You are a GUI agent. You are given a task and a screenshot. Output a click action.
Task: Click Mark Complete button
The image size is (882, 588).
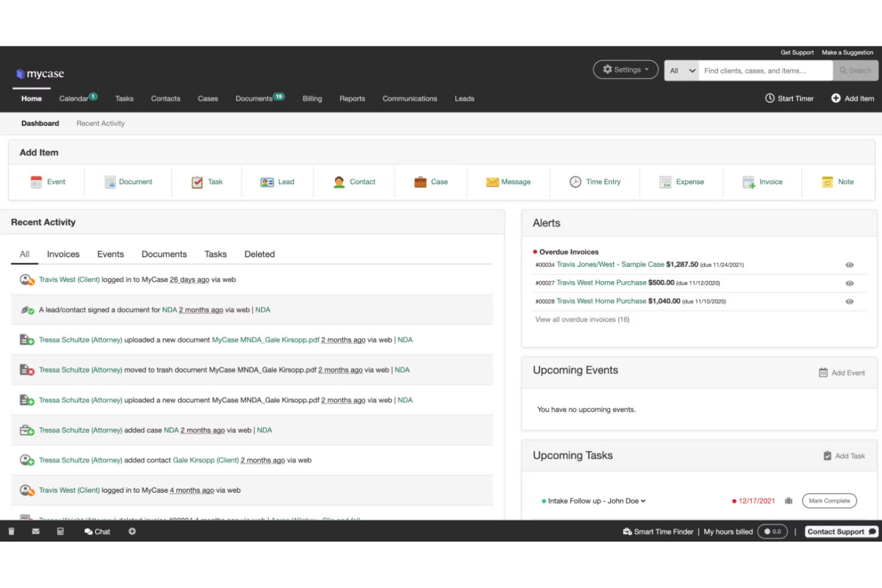pyautogui.click(x=829, y=501)
